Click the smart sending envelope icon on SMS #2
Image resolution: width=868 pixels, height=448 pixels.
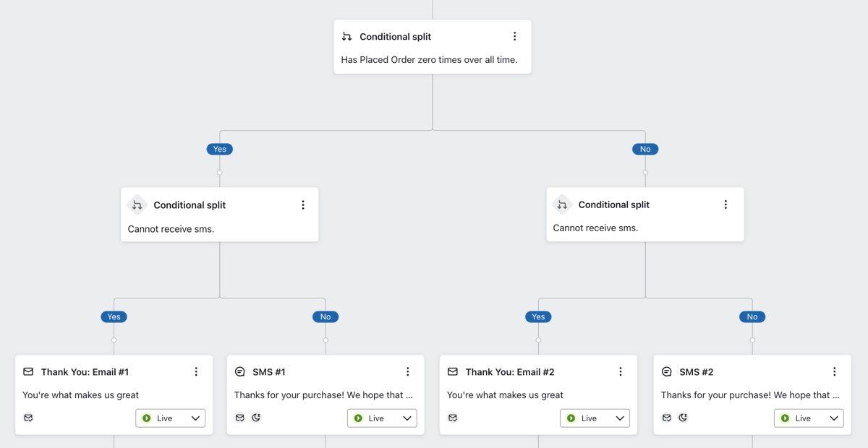[x=666, y=417]
